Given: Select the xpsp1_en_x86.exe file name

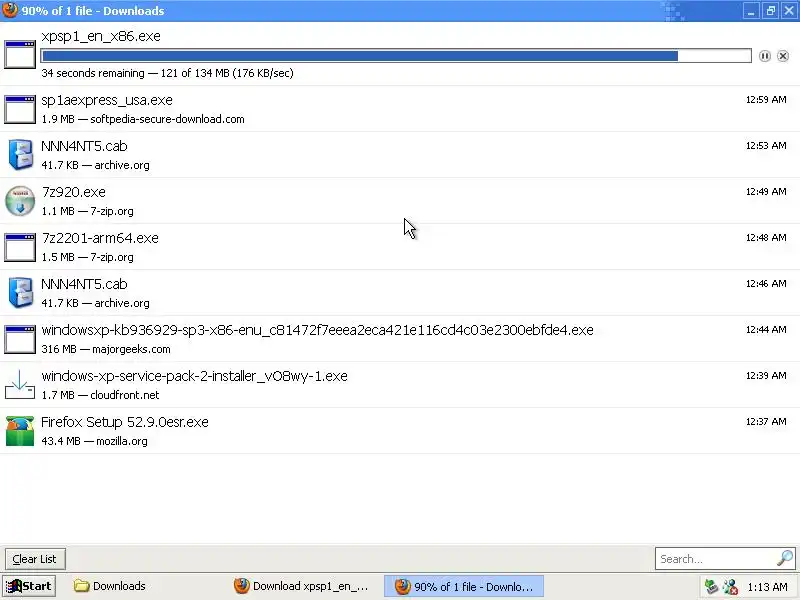Looking at the screenshot, I should 101,36.
